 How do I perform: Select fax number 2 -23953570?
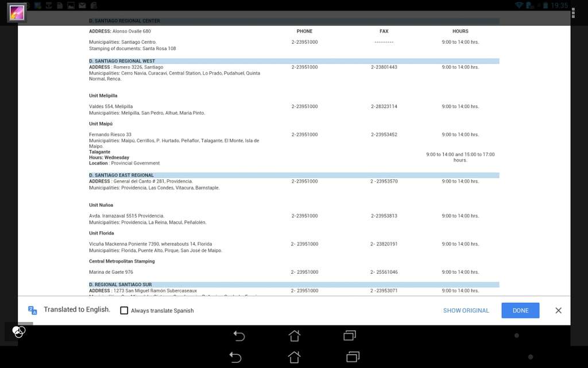click(384, 181)
